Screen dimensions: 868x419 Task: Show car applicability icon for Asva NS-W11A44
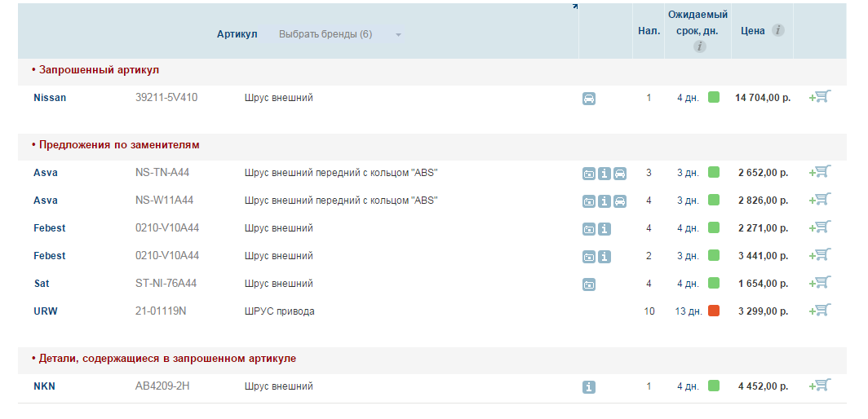pyautogui.click(x=620, y=201)
